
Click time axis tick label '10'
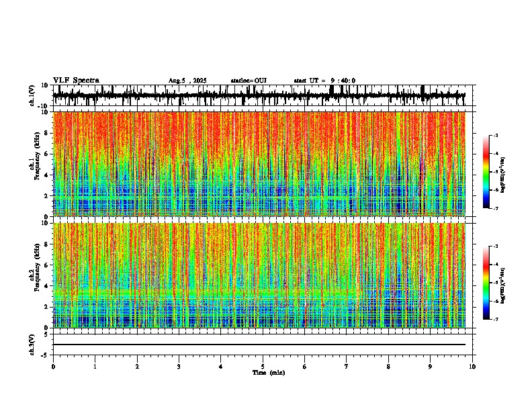point(472,367)
